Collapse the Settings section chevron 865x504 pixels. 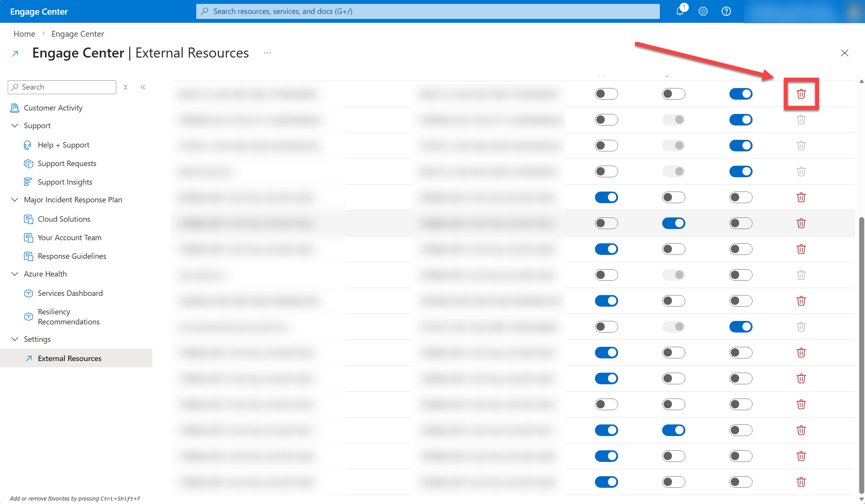click(x=15, y=339)
